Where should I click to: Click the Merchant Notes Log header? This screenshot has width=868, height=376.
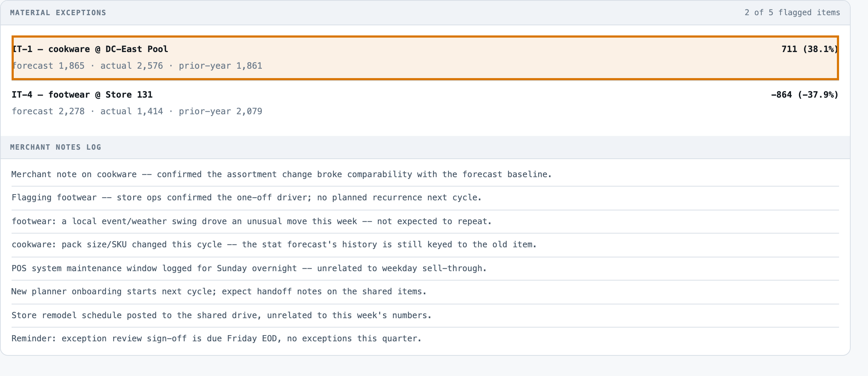point(56,147)
